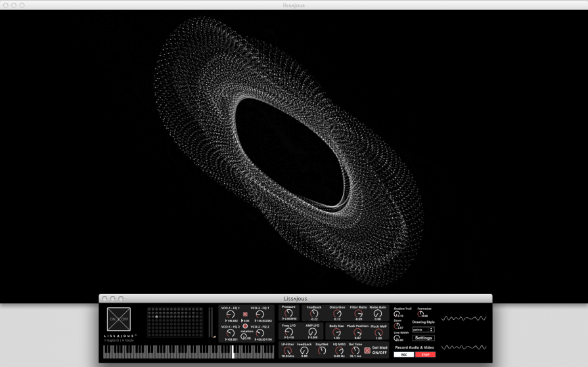Adjust the VCO-2 FQ 2 knob

pyautogui.click(x=260, y=333)
